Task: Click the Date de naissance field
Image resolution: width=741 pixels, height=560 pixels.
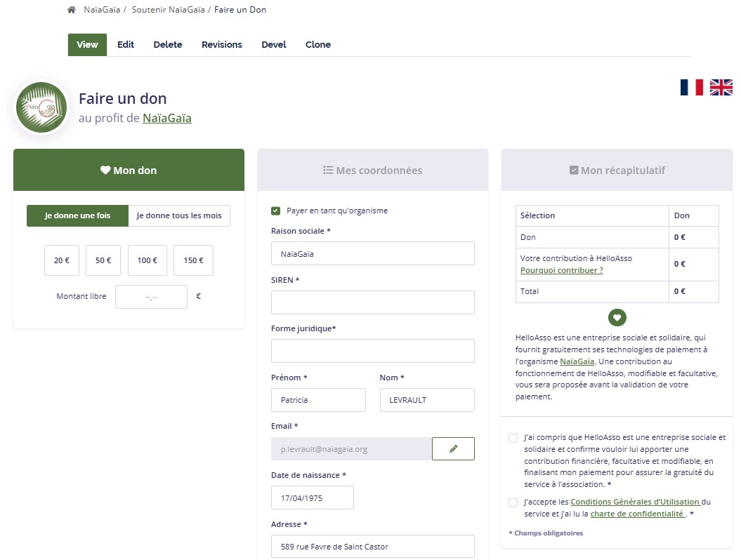Action: tap(313, 498)
